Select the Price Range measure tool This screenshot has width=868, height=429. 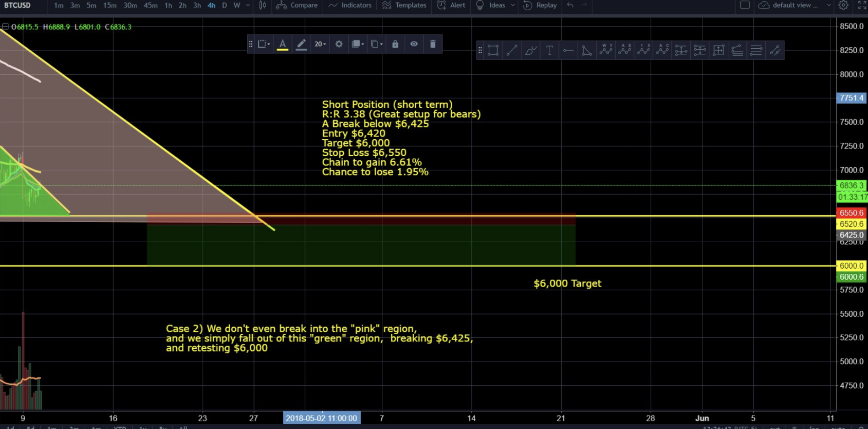[719, 50]
